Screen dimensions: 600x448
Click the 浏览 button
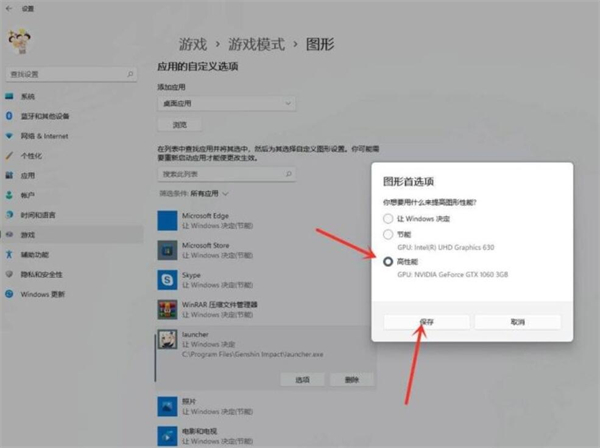tap(179, 125)
